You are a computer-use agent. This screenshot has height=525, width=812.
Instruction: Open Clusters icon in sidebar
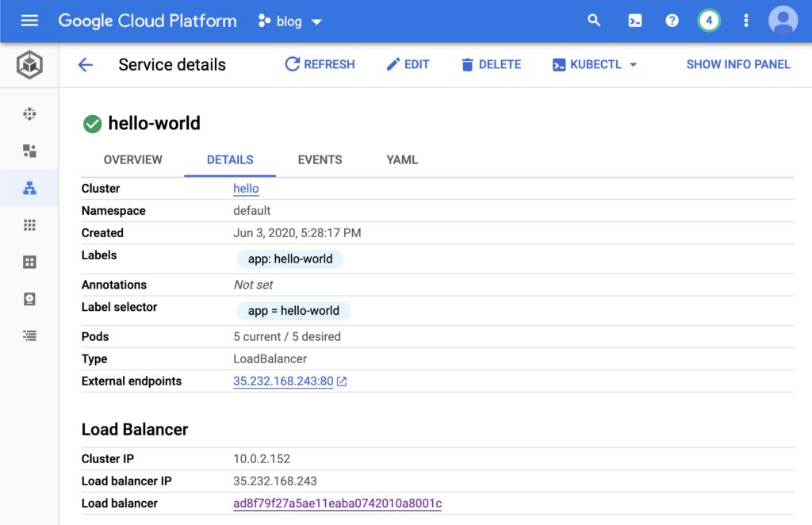(x=29, y=114)
